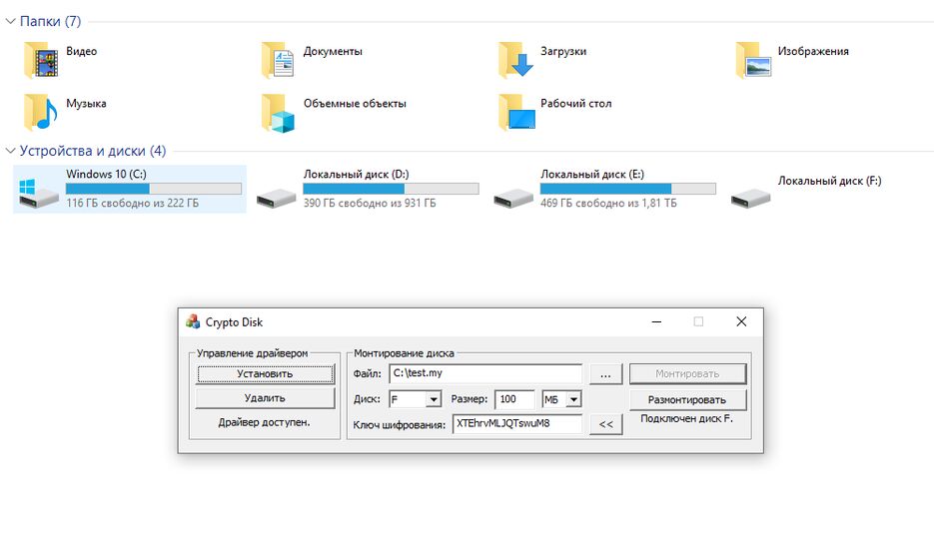Open the Диск drive letter dropdown
934x560 pixels.
pyautogui.click(x=434, y=399)
